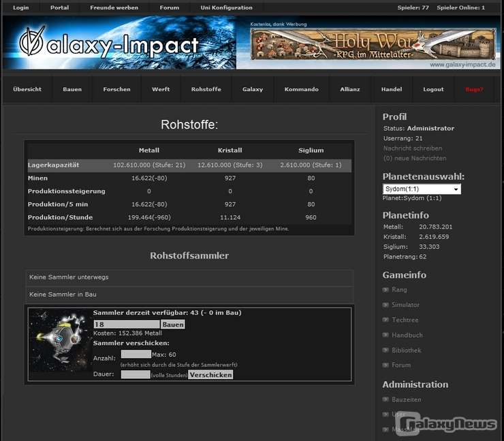The image size is (504, 441).
Task: Select Rohstoffe in main navigation
Action: point(206,89)
